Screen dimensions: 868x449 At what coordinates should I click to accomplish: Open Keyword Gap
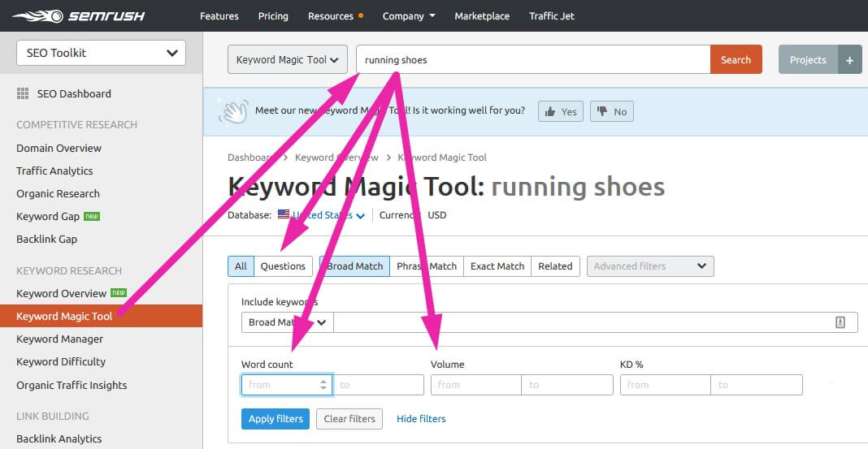pyautogui.click(x=48, y=216)
